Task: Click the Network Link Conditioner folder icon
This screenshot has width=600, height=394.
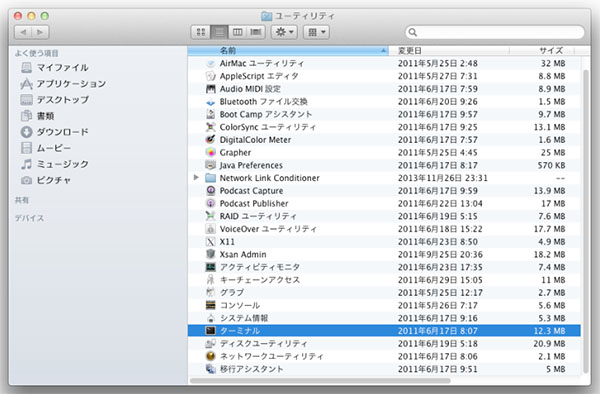Action: click(210, 178)
